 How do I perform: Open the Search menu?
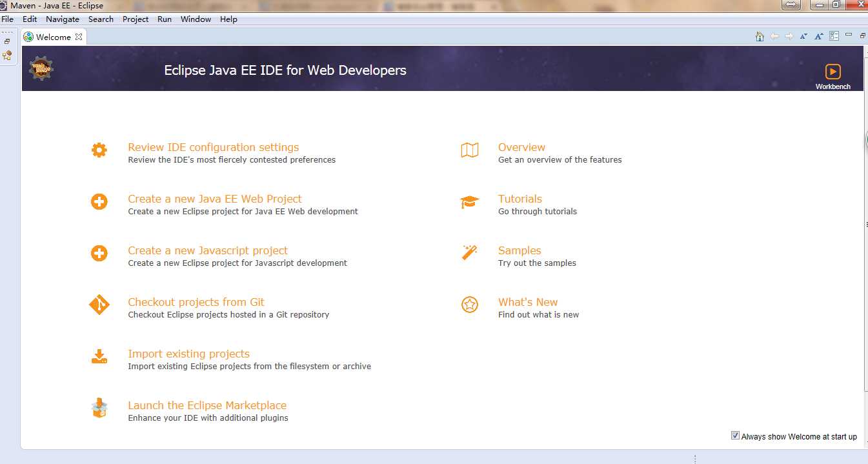[101, 19]
